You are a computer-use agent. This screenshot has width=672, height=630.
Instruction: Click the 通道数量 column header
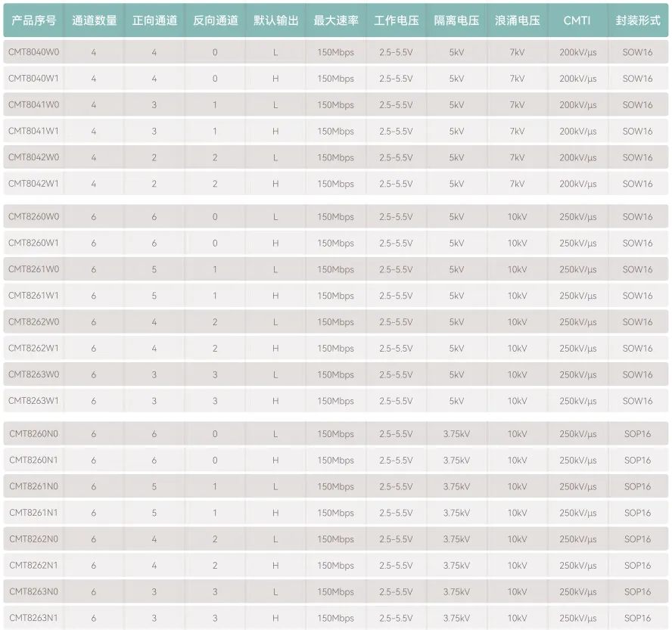(94, 20)
